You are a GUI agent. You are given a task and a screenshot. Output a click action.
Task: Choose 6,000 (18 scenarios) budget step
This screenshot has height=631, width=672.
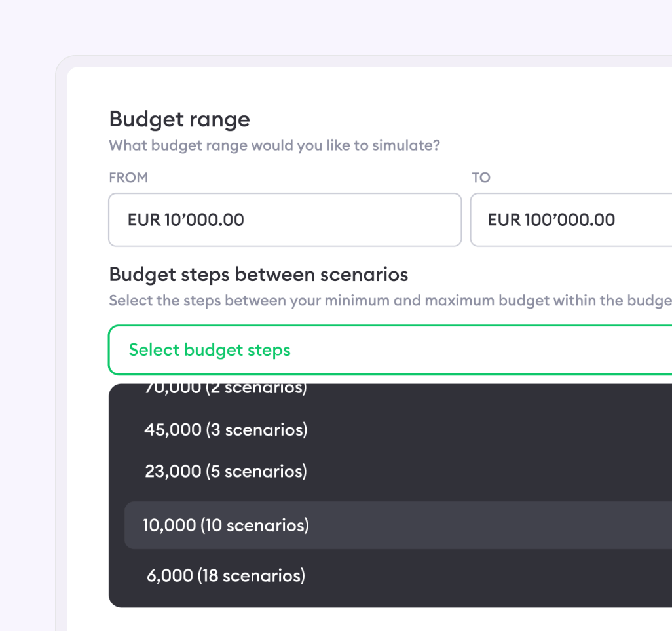pyautogui.click(x=226, y=575)
